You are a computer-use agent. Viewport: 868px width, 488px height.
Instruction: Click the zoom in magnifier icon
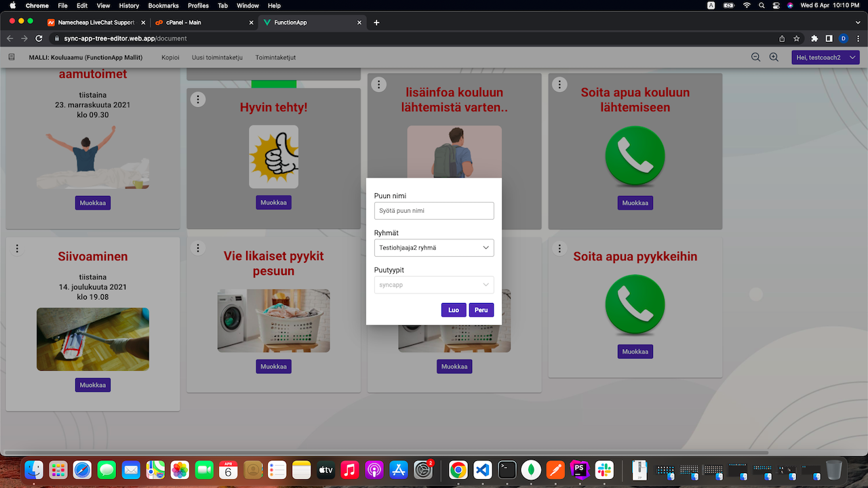(x=774, y=58)
